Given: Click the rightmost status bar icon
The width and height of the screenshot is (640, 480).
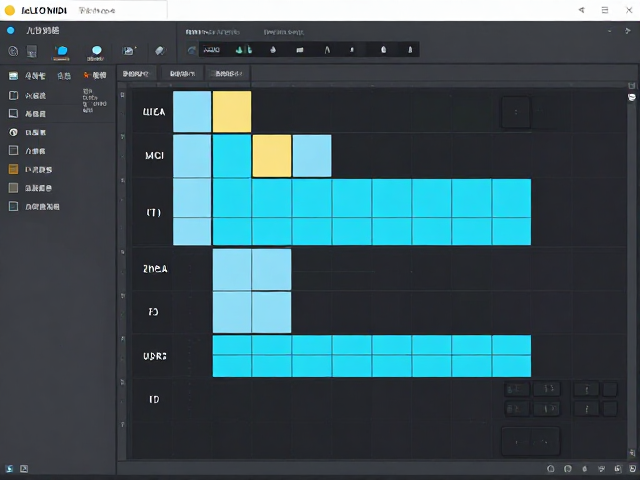Looking at the screenshot, I should pos(632,469).
